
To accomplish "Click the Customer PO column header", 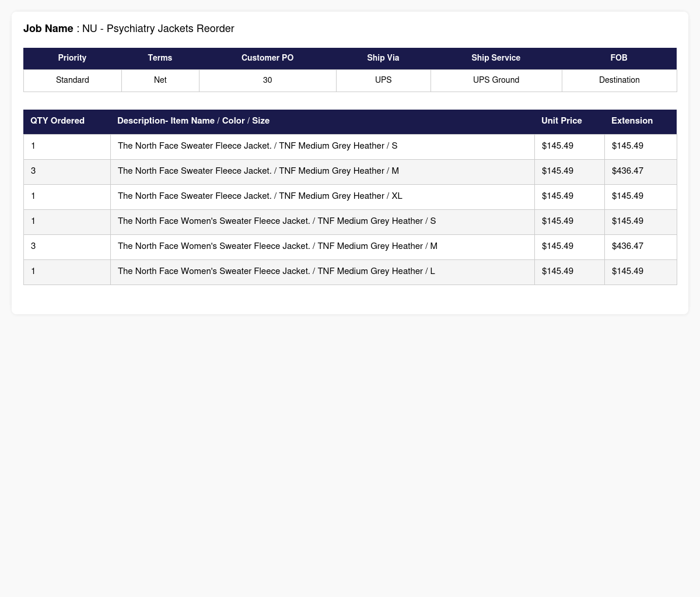I will [267, 58].
